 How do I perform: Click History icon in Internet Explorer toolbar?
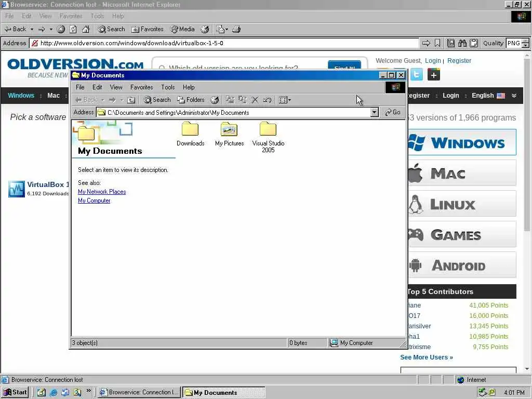click(x=205, y=29)
